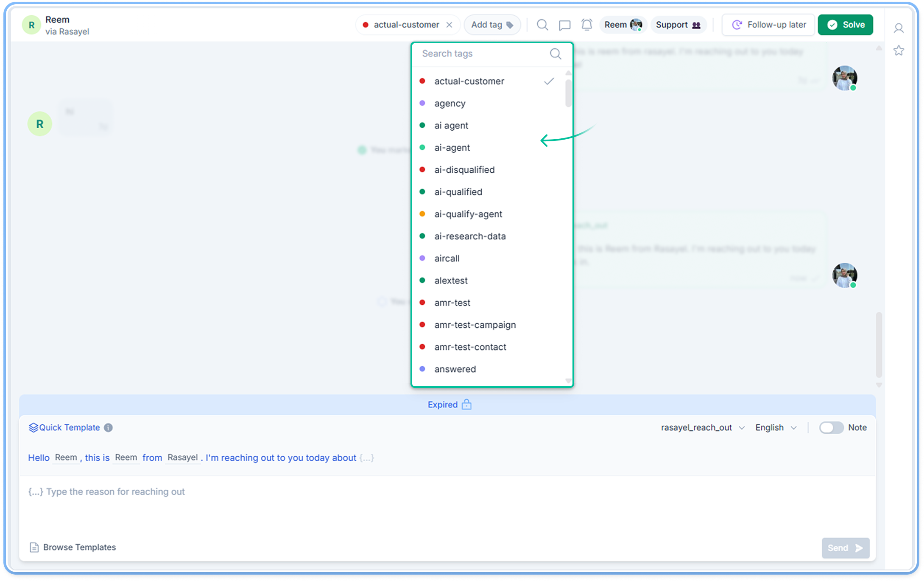The width and height of the screenshot is (924, 581).
Task: Toggle the Note switch
Action: [831, 428]
